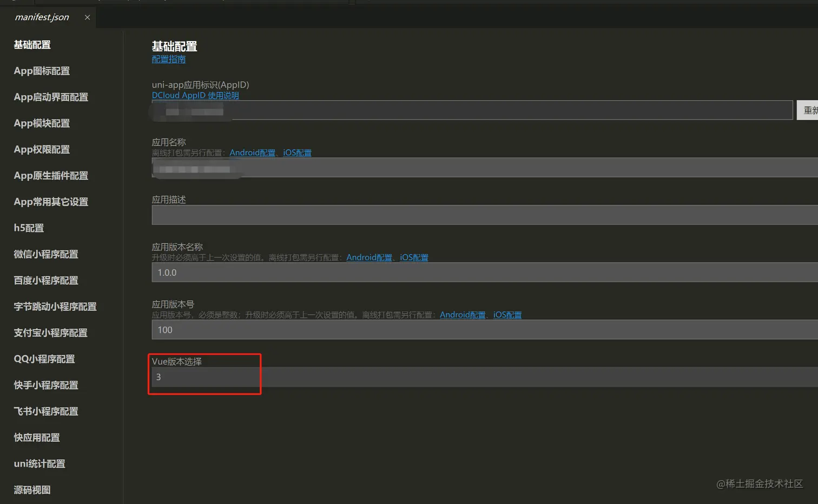Close the manifest.json tab

(87, 17)
